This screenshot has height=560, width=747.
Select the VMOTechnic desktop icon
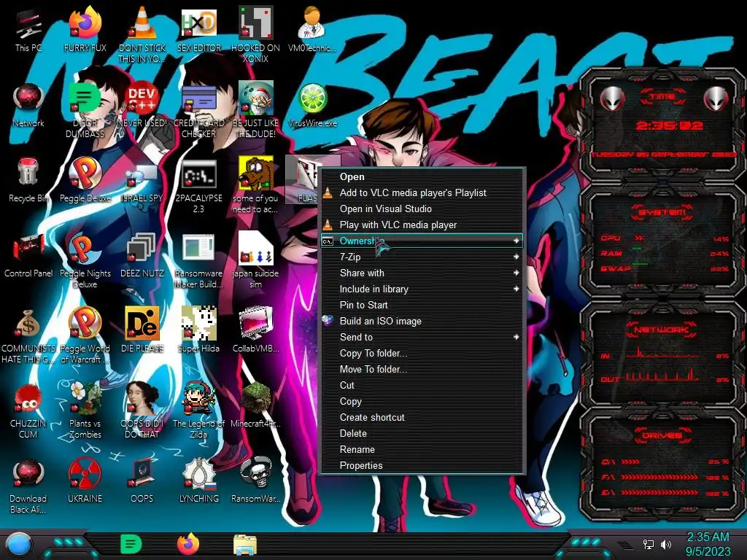pyautogui.click(x=312, y=30)
